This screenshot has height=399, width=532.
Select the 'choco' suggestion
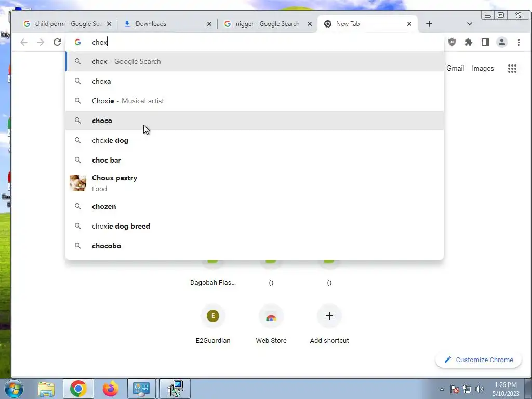[255, 121]
